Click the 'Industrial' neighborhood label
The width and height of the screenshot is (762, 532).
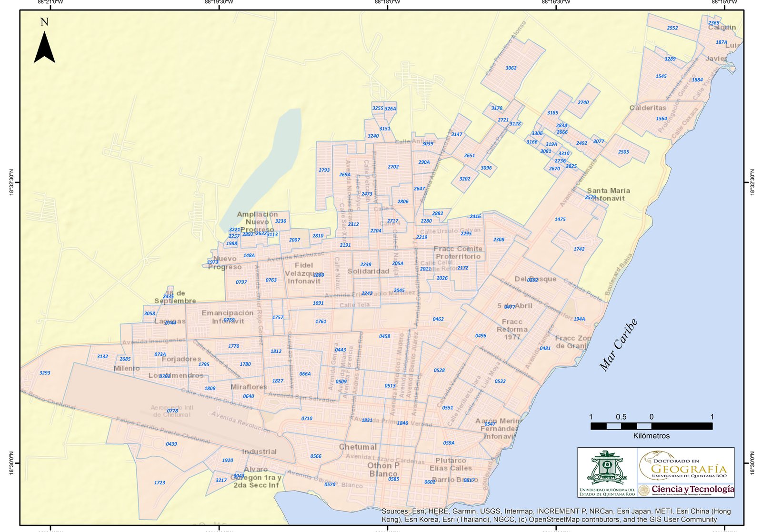259,452
